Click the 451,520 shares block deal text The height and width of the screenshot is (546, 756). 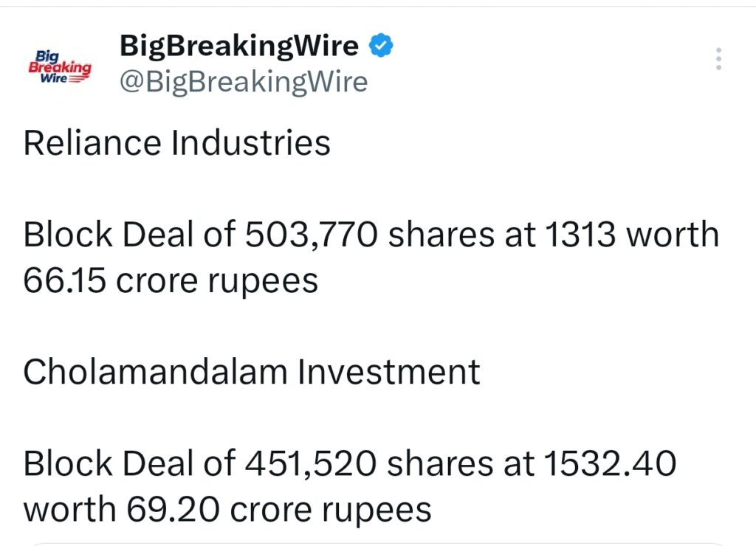(347, 463)
